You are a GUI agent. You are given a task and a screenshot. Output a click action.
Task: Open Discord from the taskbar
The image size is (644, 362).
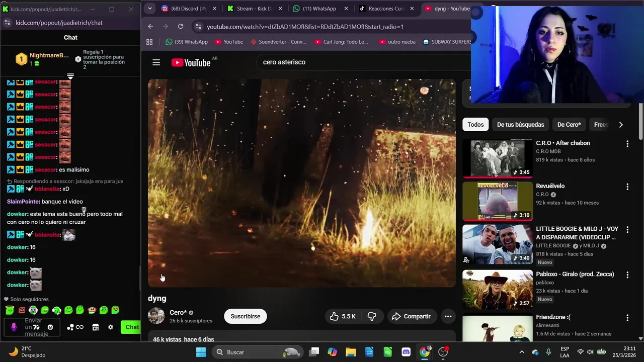coord(406,352)
